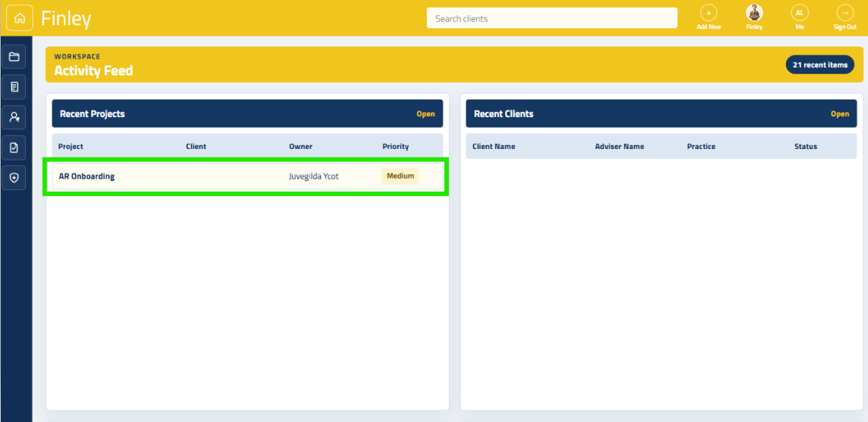The height and width of the screenshot is (422, 868).
Task: Select the receipt document sidebar icon
Action: pyautogui.click(x=14, y=87)
